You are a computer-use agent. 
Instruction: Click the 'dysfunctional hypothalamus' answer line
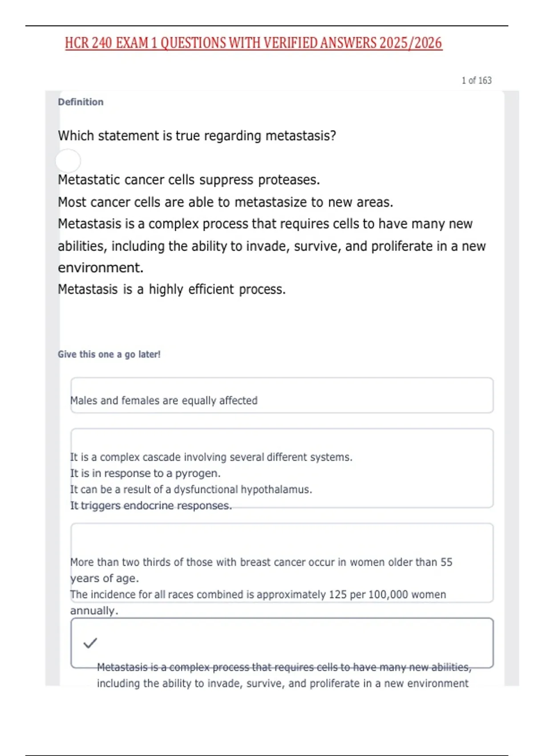click(191, 490)
